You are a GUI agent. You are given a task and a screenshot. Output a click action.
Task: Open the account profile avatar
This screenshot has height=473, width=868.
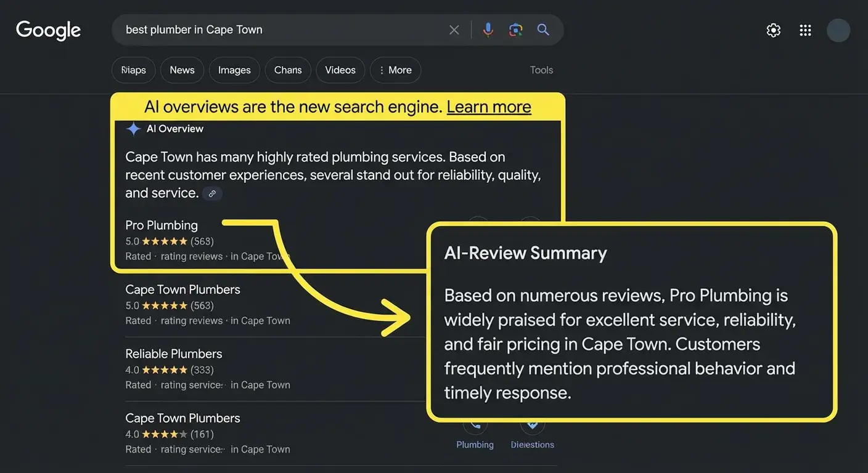tap(838, 30)
